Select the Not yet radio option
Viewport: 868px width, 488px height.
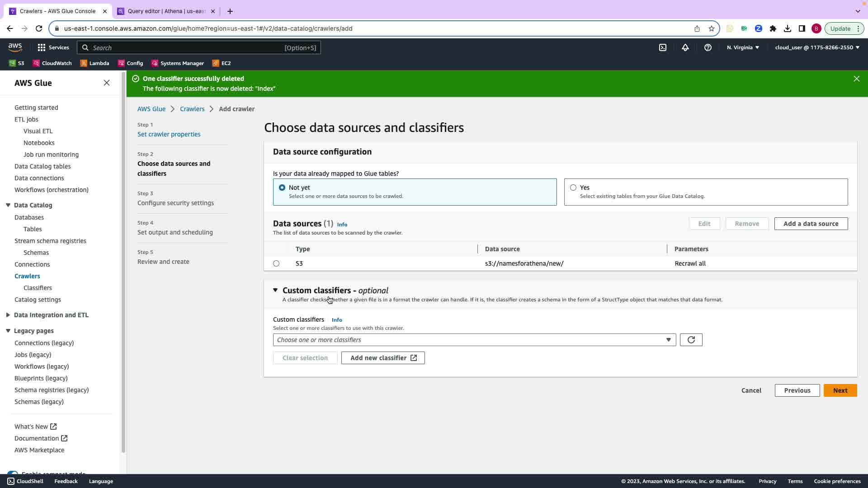click(282, 188)
